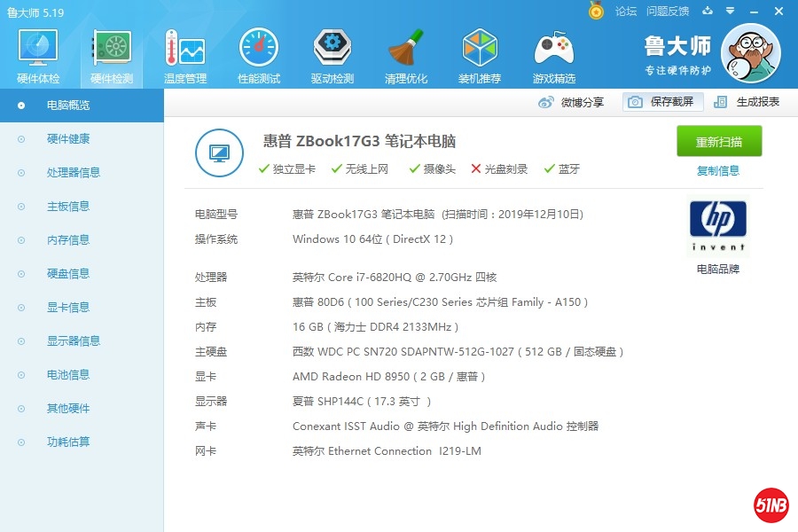
Task: Click the HP brand logo thumbnail
Action: click(717, 227)
